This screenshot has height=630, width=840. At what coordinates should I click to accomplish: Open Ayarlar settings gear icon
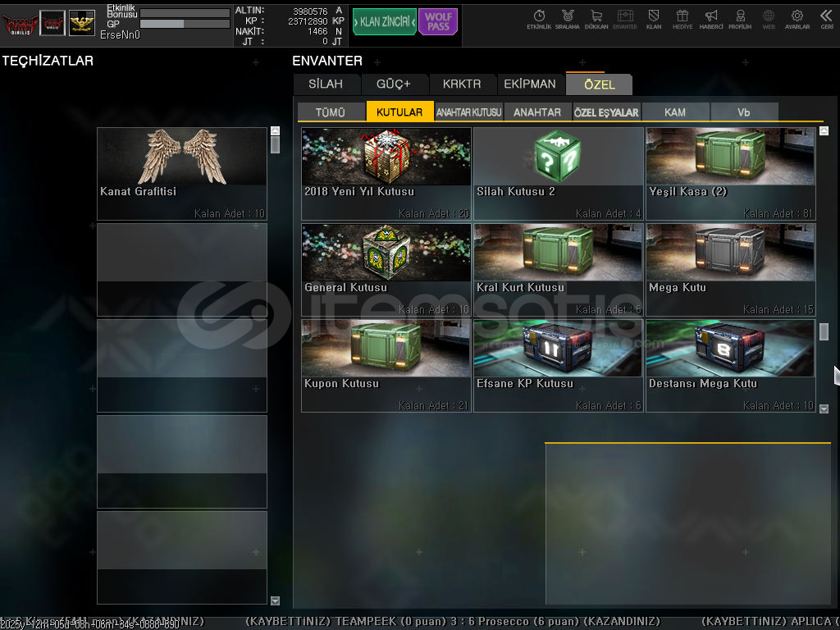pos(797,18)
